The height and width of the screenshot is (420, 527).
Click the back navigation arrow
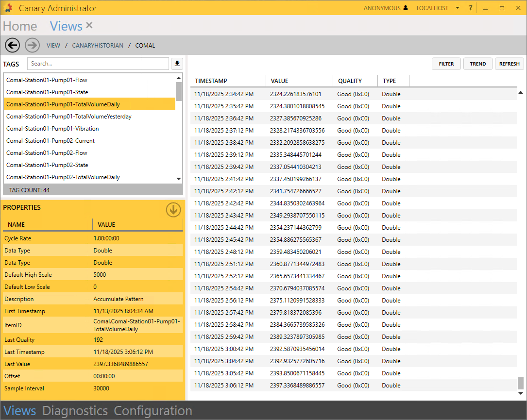[x=12, y=45]
